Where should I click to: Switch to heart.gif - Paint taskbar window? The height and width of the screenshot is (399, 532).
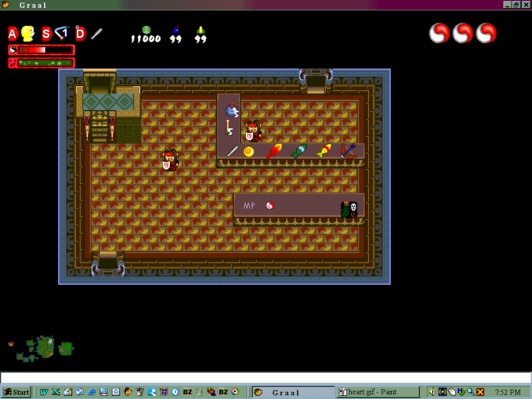tap(378, 392)
